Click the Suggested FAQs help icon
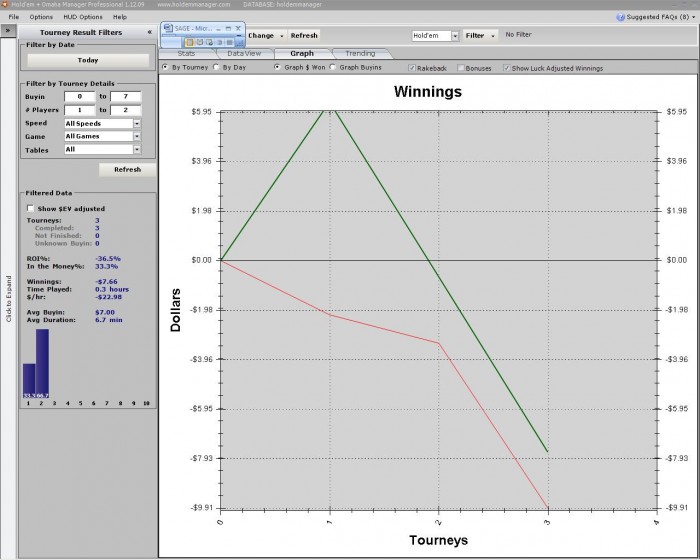 pos(620,17)
